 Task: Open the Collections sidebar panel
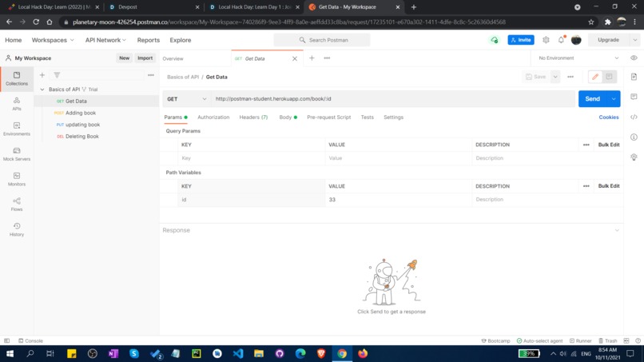[17, 78]
